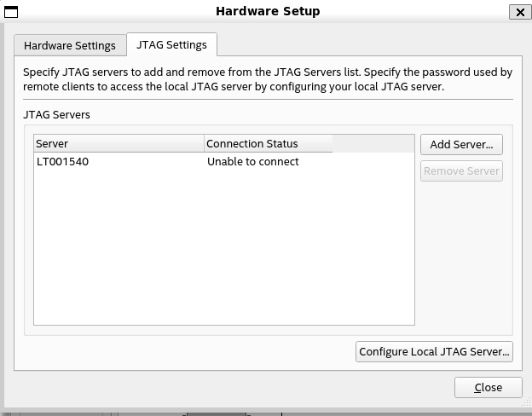This screenshot has width=532, height=416.
Task: Select the JTAG Settings tab
Action: pyautogui.click(x=171, y=45)
